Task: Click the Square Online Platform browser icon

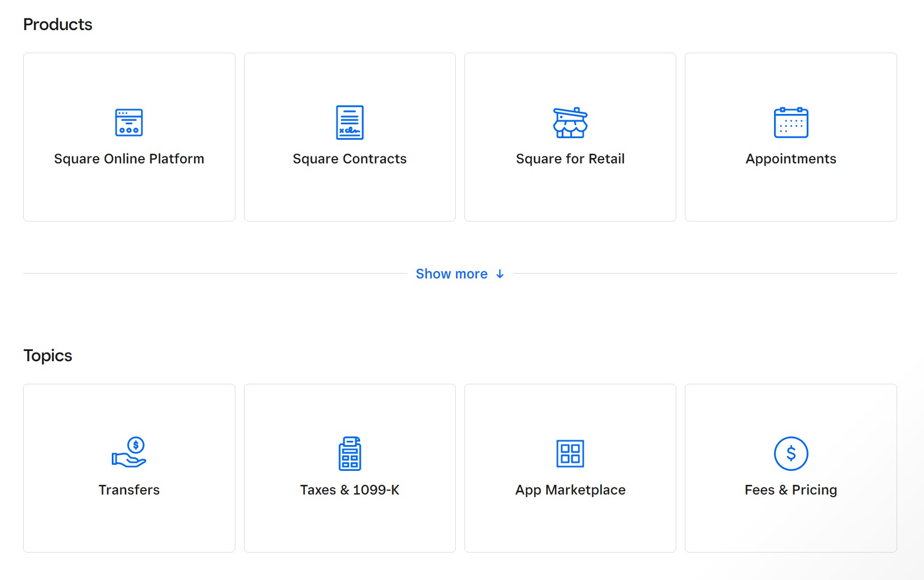Action: pos(129,123)
